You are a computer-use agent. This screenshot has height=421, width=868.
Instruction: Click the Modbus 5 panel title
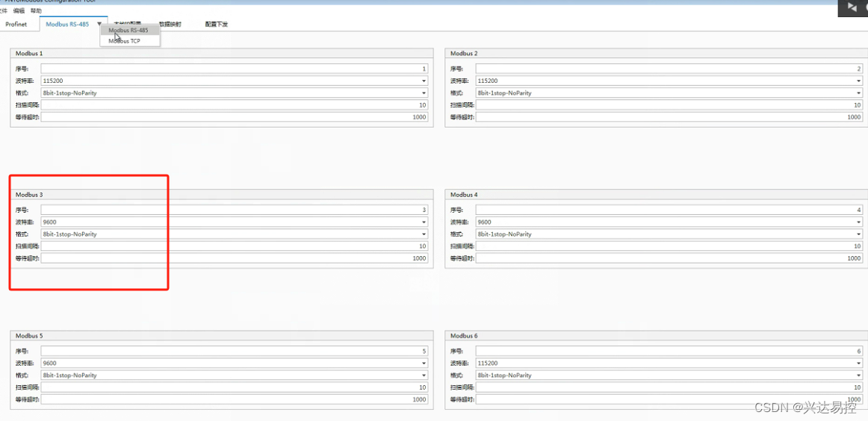tap(29, 336)
